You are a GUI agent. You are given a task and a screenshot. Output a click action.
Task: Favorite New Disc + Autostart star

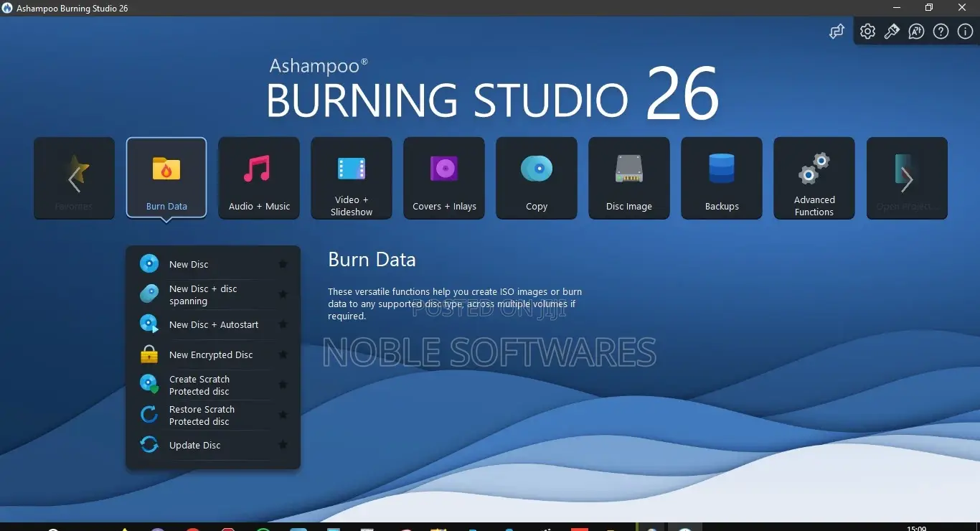click(x=283, y=324)
